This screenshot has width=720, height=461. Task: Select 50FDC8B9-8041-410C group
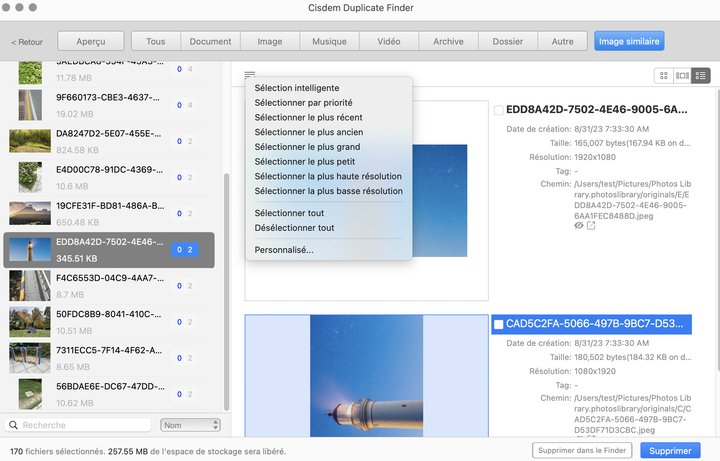point(109,322)
